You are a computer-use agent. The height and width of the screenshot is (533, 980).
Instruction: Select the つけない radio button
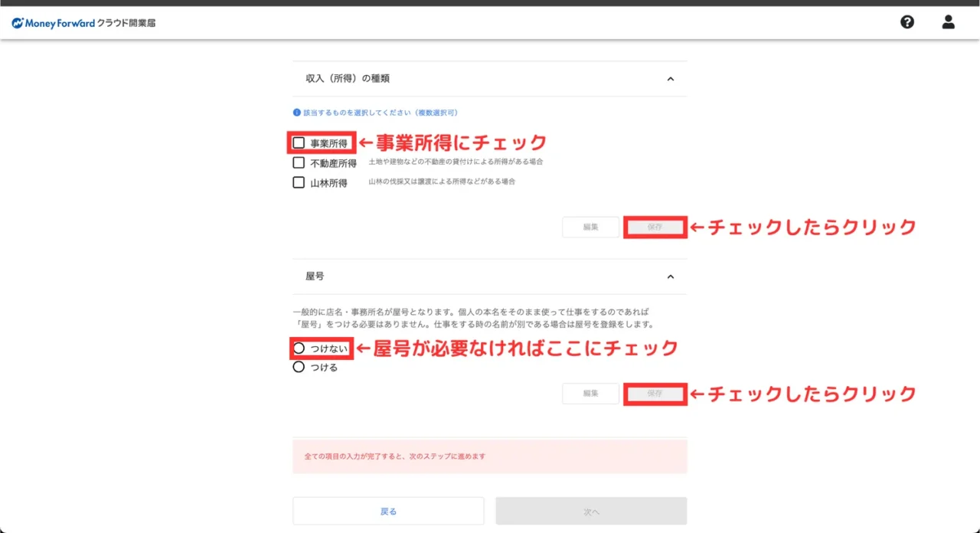point(299,348)
